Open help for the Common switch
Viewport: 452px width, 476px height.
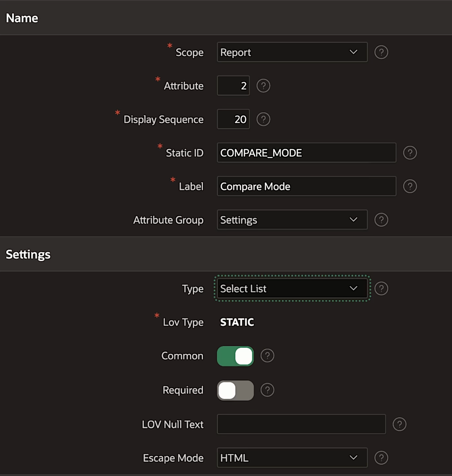click(267, 356)
